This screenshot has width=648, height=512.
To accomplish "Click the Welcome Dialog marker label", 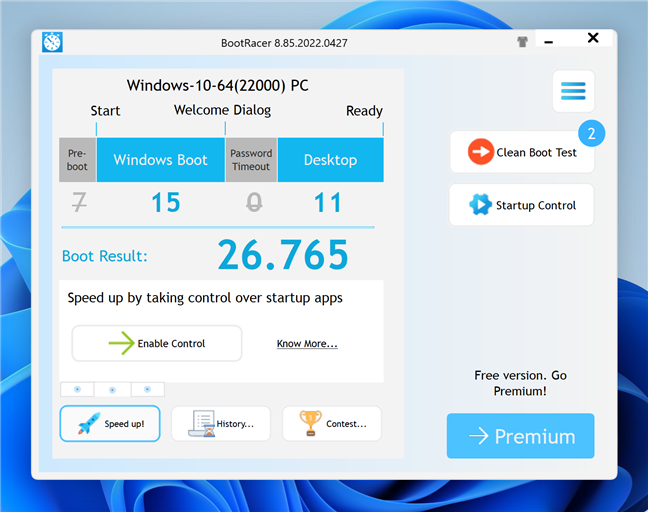I will point(222,110).
